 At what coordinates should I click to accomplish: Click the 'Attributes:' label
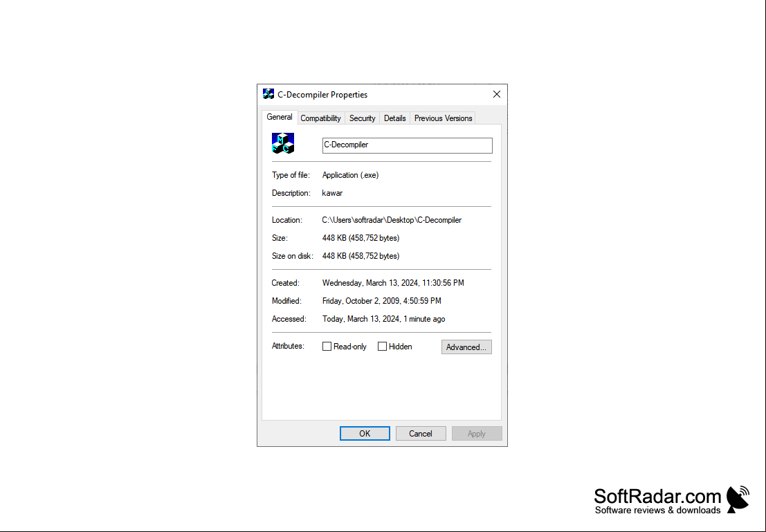point(288,346)
